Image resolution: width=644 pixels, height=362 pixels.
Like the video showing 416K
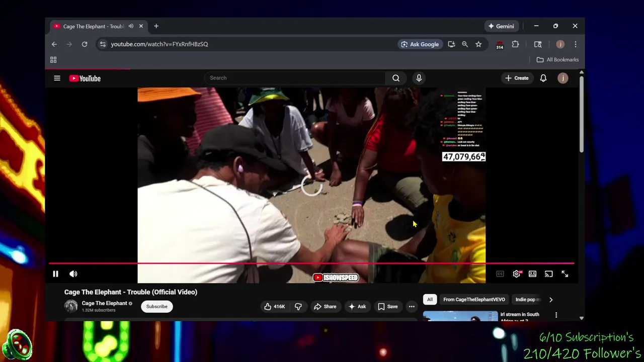pyautogui.click(x=274, y=307)
